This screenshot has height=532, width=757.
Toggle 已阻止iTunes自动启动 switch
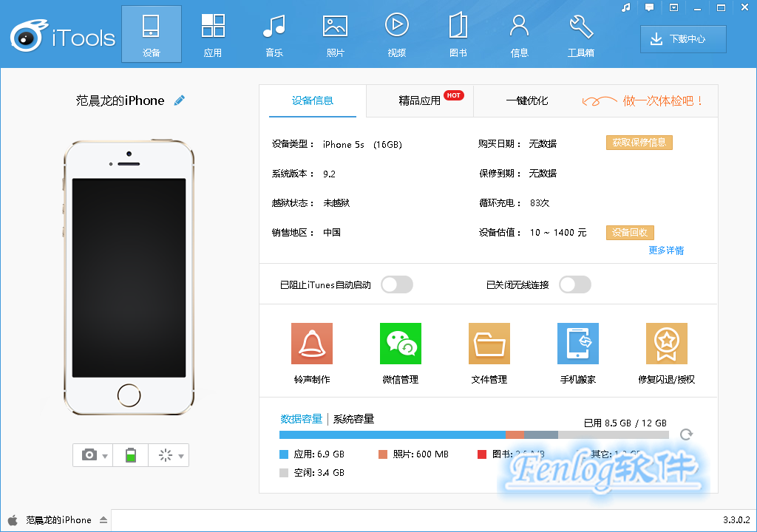tap(397, 284)
